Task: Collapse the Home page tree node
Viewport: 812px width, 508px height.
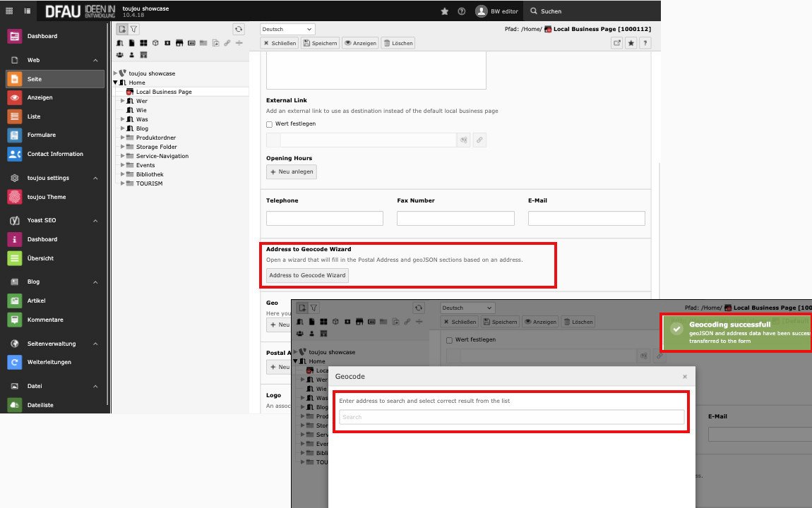Action: tap(115, 83)
